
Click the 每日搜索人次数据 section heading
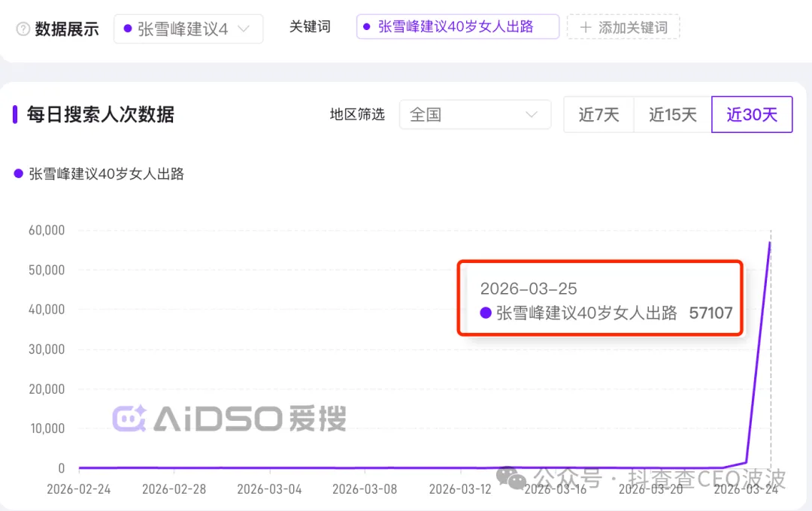coord(101,115)
